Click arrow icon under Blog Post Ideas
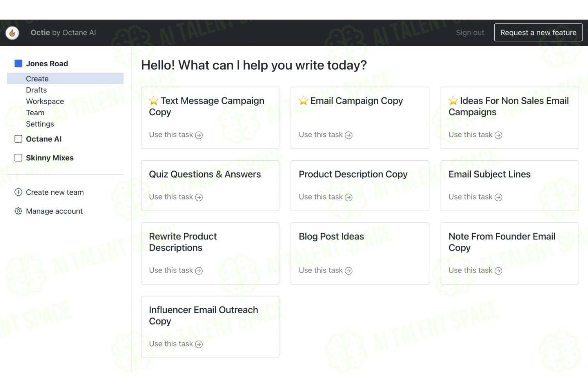This screenshot has height=392, width=588. pos(349,271)
